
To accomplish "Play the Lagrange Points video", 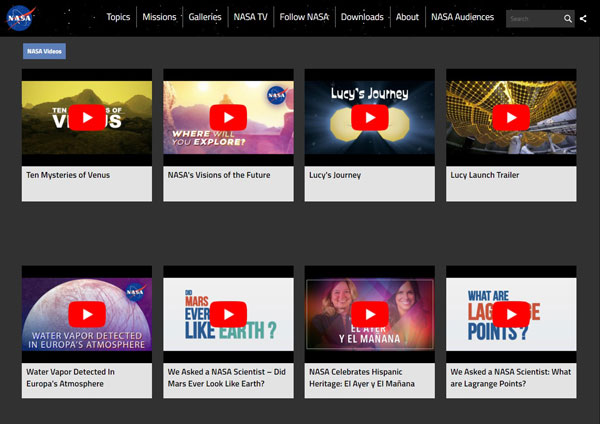I will pos(511,314).
